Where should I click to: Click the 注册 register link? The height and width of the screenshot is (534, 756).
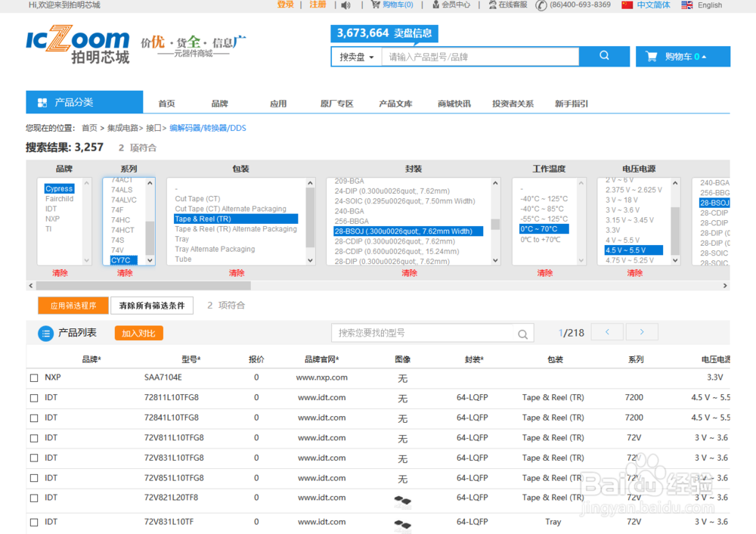tap(318, 5)
